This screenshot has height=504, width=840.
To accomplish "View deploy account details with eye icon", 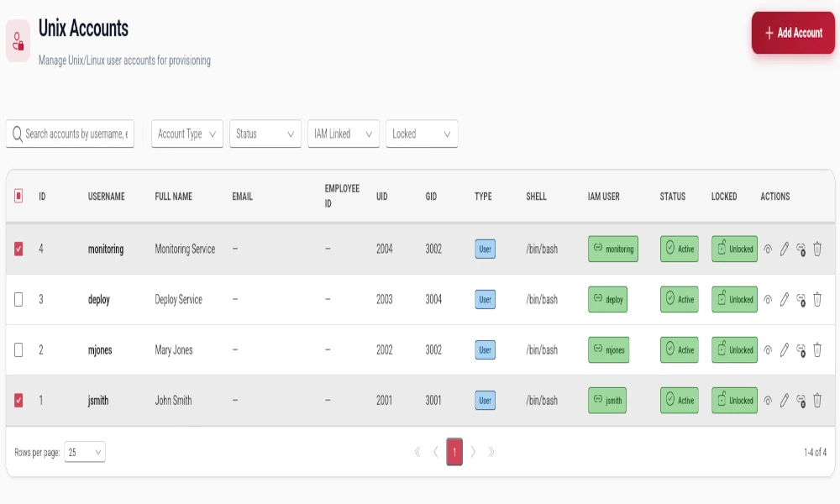I will click(768, 300).
